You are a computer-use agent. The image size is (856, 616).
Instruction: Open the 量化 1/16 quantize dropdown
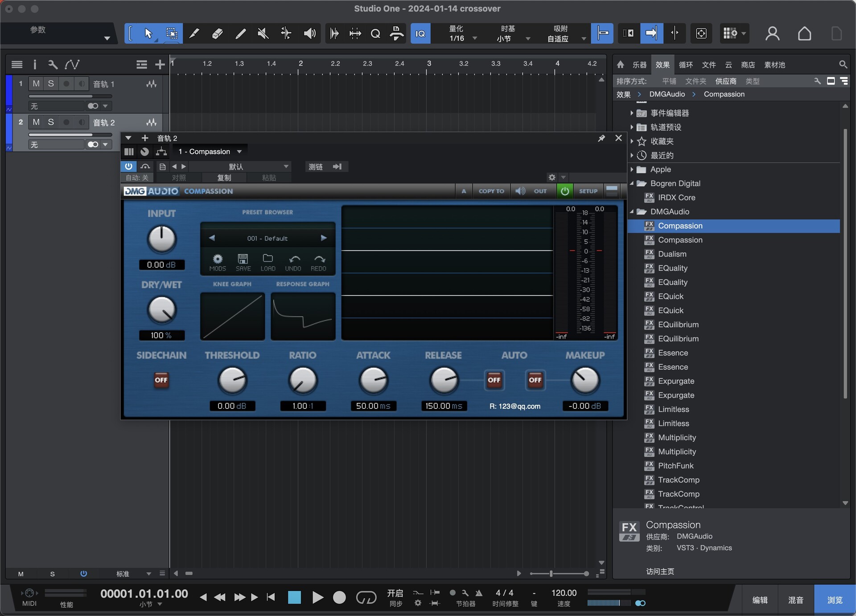pyautogui.click(x=475, y=39)
